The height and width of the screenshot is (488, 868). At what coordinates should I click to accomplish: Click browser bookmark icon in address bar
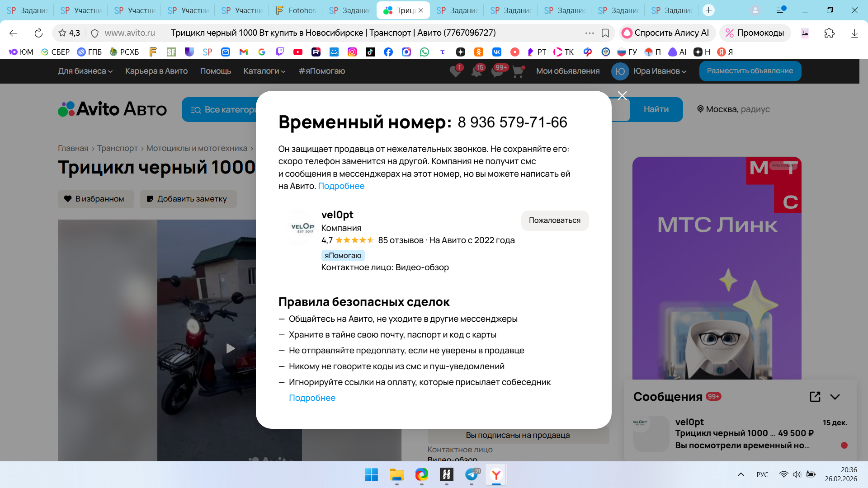pyautogui.click(x=605, y=33)
